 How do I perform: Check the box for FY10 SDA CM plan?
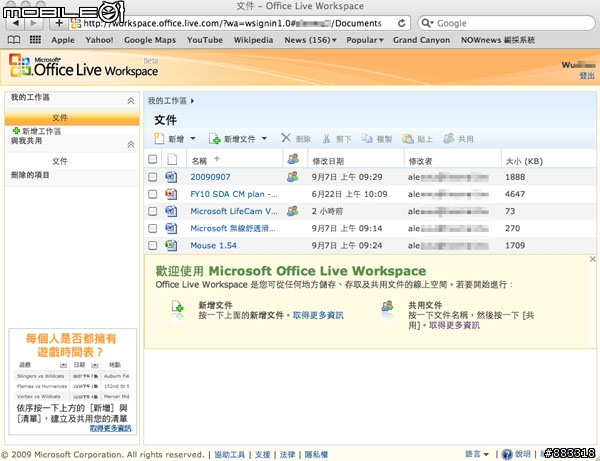(152, 194)
